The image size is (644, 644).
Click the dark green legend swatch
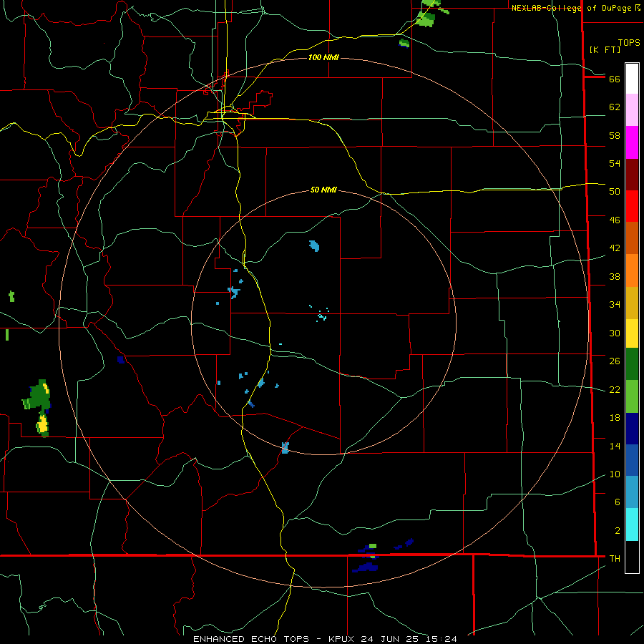[x=632, y=364]
